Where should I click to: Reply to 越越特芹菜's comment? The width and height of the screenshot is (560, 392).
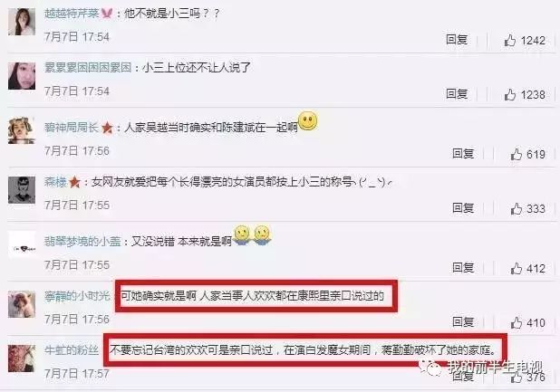point(457,39)
